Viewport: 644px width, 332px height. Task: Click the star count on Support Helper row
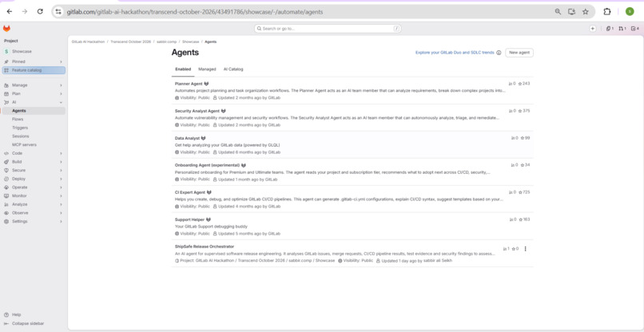(x=526, y=219)
